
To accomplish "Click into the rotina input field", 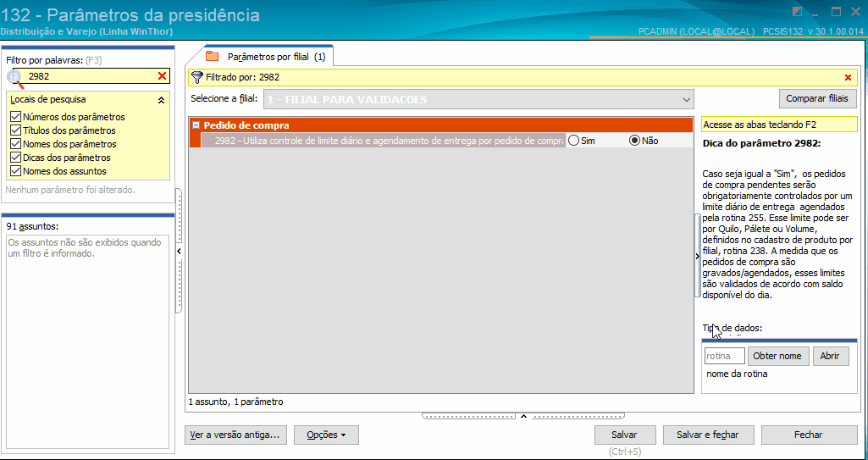I will (x=725, y=356).
